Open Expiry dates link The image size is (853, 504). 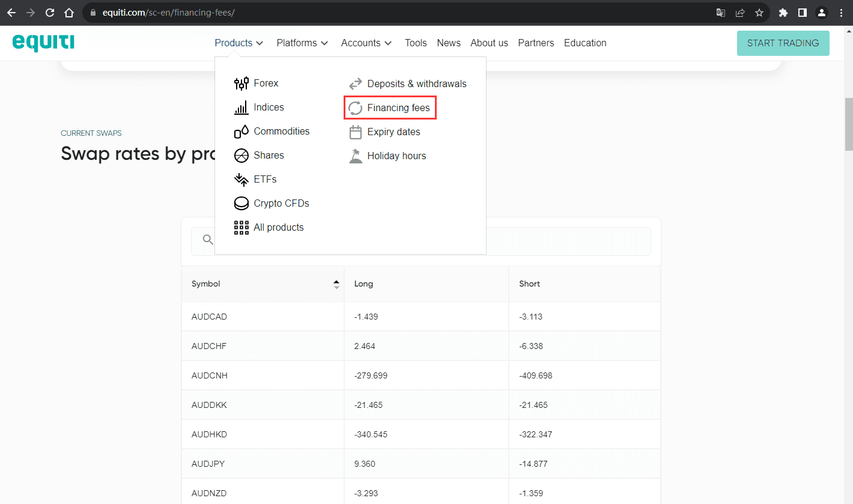[x=393, y=132]
